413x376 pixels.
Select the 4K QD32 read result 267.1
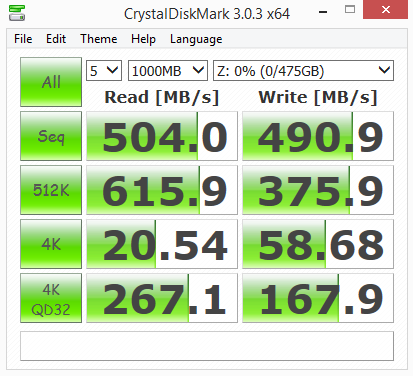(x=162, y=298)
